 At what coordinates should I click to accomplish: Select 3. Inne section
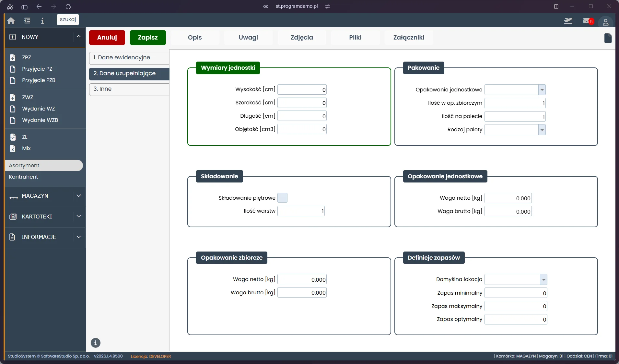point(129,89)
